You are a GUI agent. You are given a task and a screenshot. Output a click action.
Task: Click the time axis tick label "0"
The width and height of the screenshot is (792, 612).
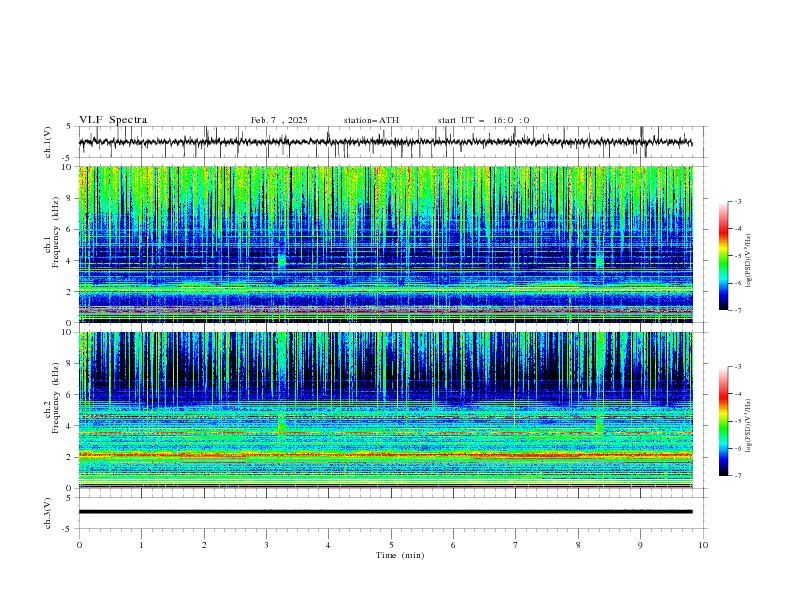tap(79, 545)
